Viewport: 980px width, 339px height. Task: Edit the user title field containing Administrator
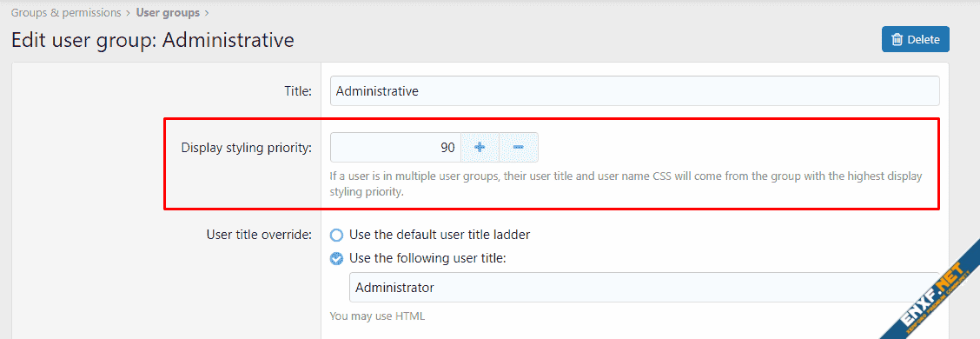pyautogui.click(x=644, y=288)
